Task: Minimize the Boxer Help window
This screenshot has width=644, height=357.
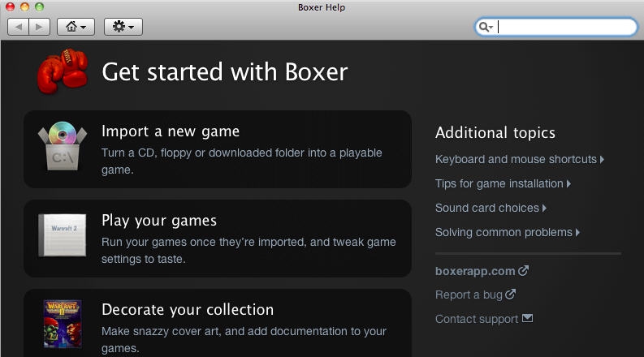Action: [x=24, y=7]
